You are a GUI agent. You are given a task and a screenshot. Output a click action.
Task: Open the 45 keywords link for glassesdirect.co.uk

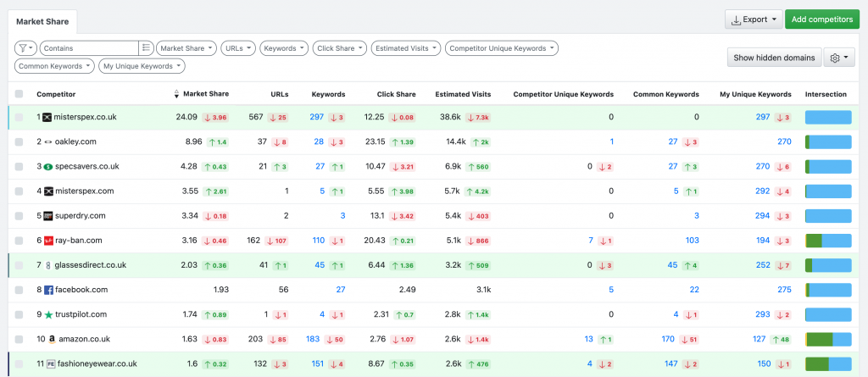(x=320, y=265)
